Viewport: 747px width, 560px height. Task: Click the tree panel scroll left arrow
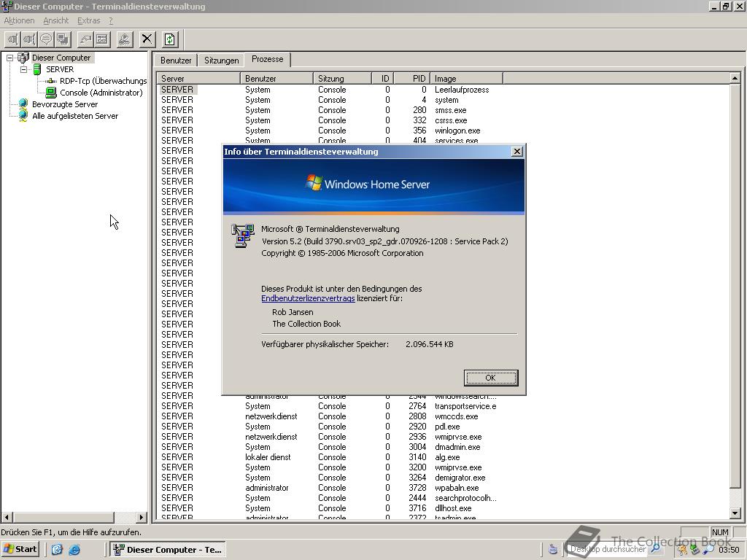(7, 517)
